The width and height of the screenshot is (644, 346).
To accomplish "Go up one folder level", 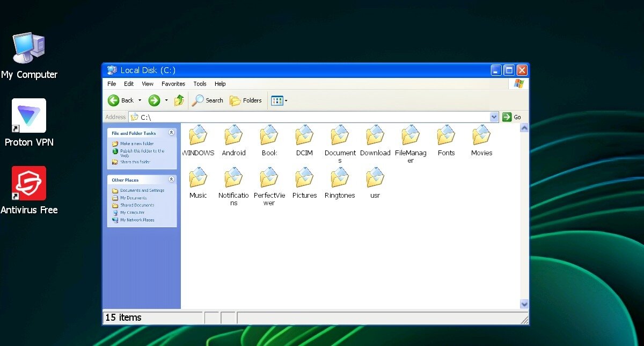I will click(x=179, y=100).
